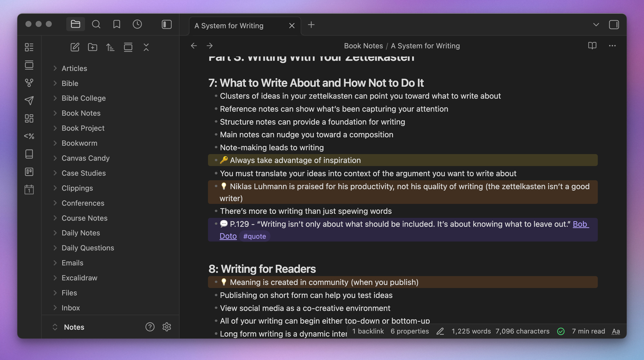Open the daily note calendar icon

(29, 190)
